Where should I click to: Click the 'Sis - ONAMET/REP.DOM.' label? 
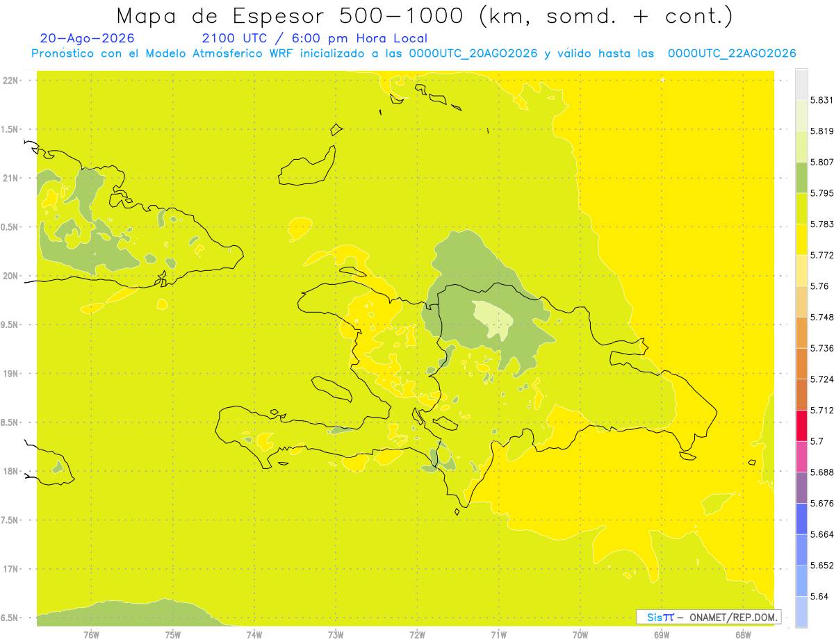(x=708, y=617)
